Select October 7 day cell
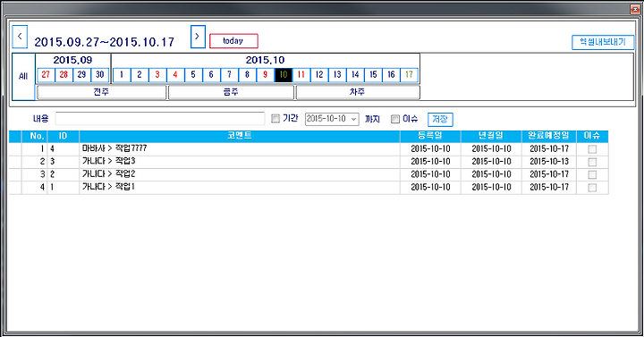644x337 pixels. (x=229, y=75)
